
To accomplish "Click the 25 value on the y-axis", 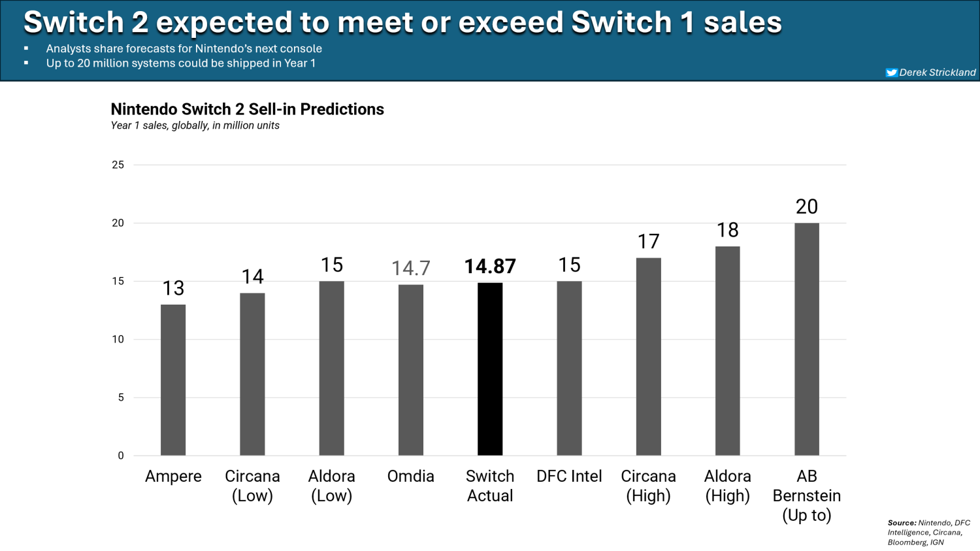I will [118, 165].
